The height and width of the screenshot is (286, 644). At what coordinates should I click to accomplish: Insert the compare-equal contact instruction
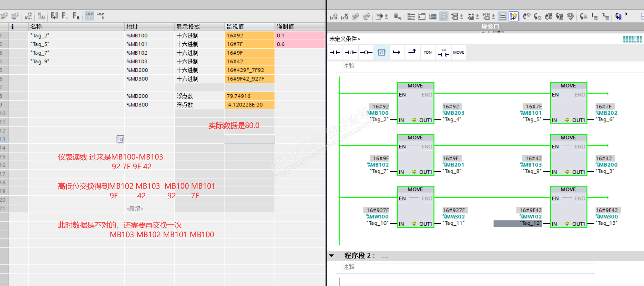(x=443, y=52)
